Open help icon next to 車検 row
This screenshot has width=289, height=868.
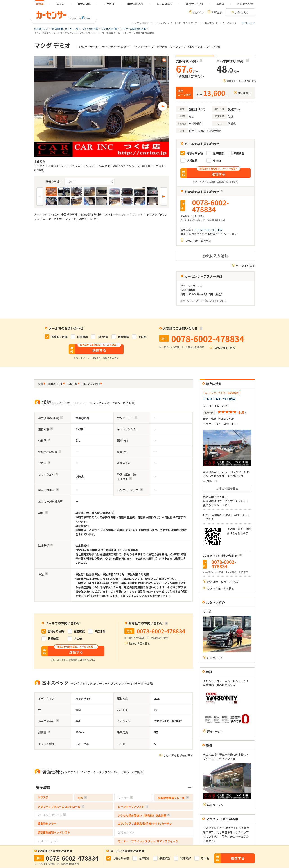pyautogui.click(x=46, y=512)
